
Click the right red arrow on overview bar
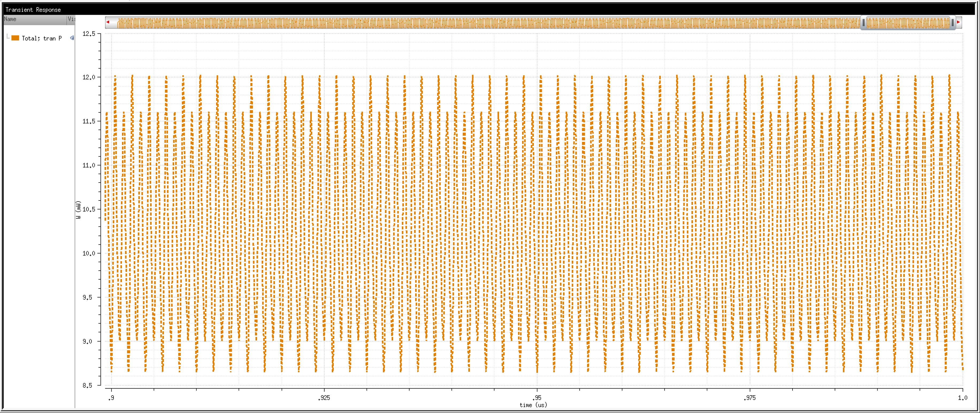click(958, 22)
